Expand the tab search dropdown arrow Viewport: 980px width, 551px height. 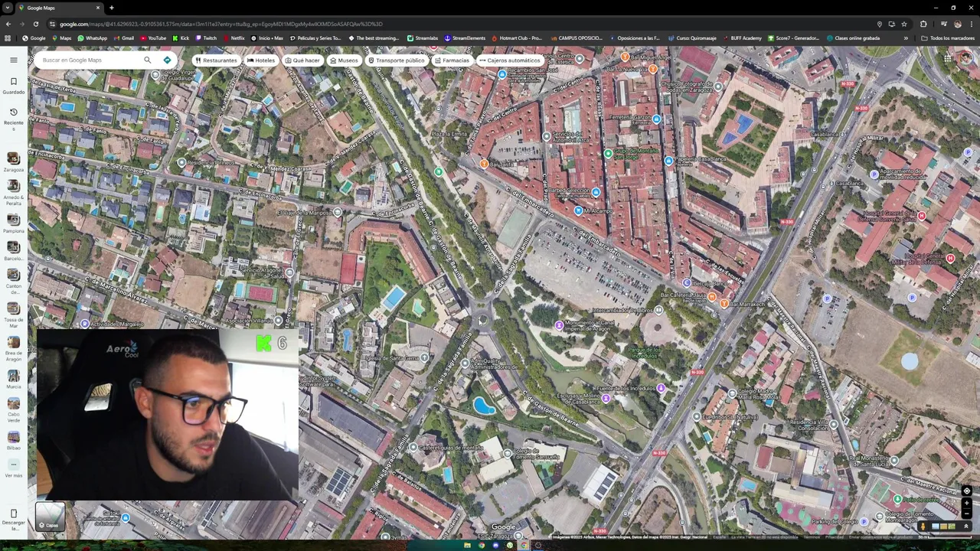tap(8, 8)
